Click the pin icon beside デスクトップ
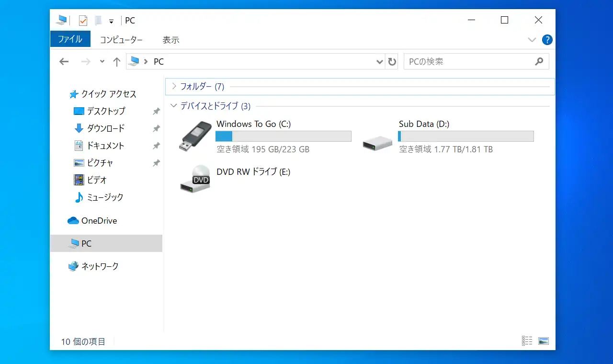The width and height of the screenshot is (613, 364). point(156,111)
